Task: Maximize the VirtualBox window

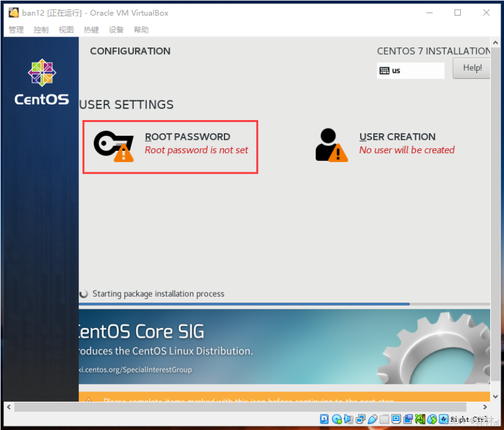Action: pyautogui.click(x=457, y=13)
